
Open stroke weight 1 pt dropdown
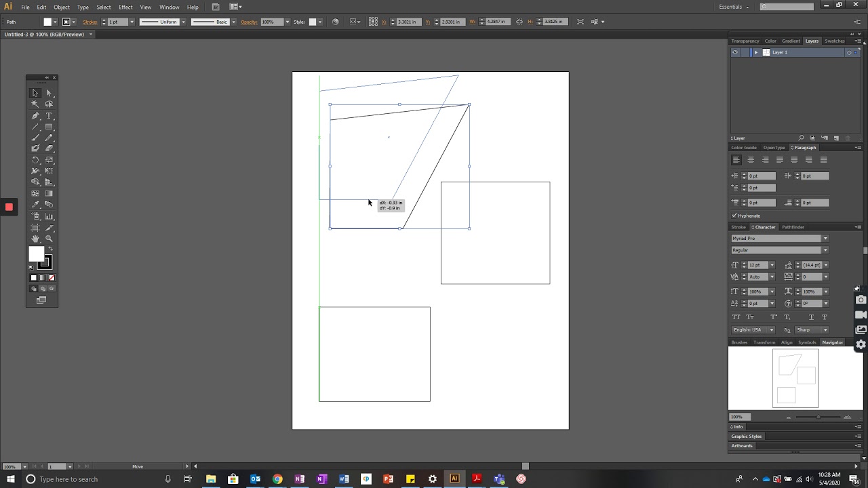(132, 22)
